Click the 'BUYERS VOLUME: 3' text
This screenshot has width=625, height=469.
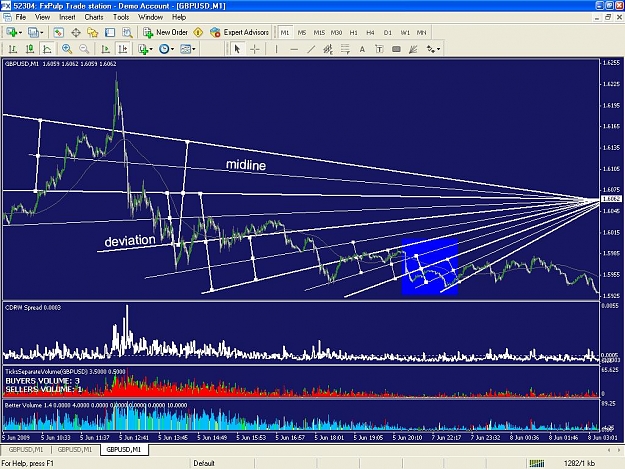pos(42,381)
